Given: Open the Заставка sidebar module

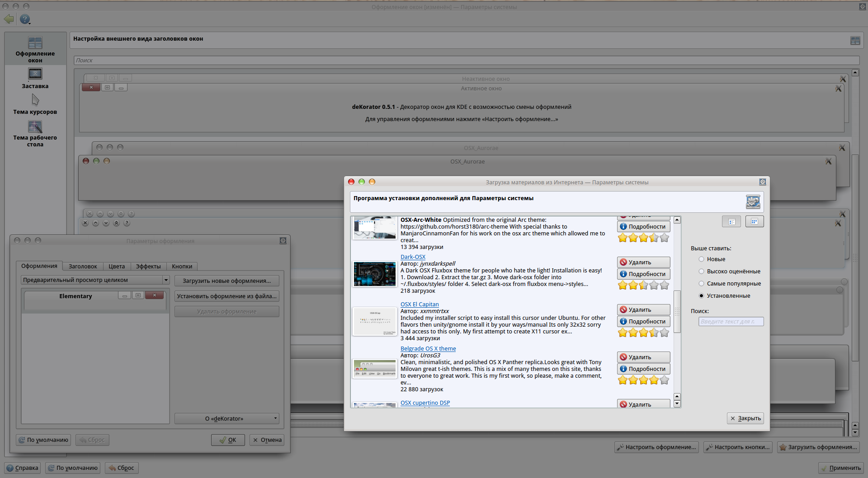Looking at the screenshot, I should click(x=35, y=78).
